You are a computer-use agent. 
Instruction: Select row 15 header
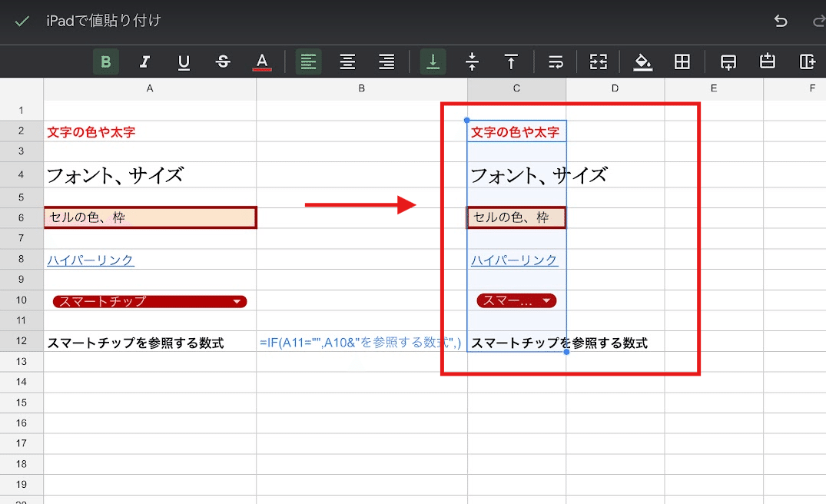(22, 403)
